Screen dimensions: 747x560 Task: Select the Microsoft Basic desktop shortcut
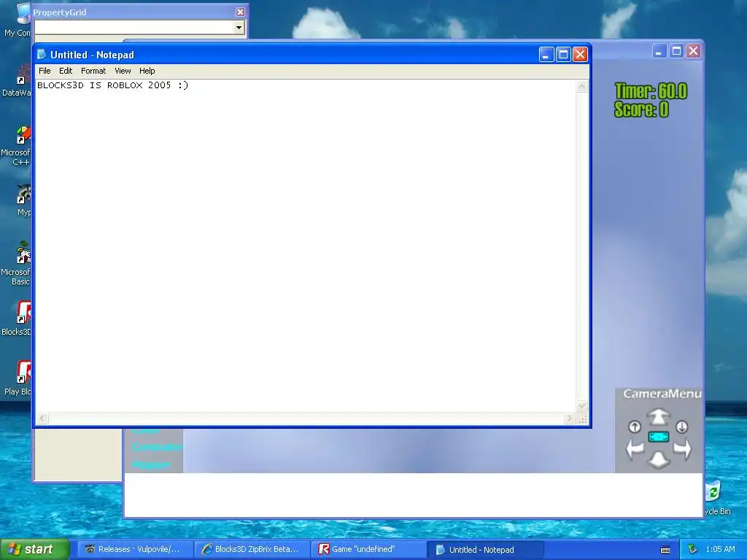(x=18, y=264)
